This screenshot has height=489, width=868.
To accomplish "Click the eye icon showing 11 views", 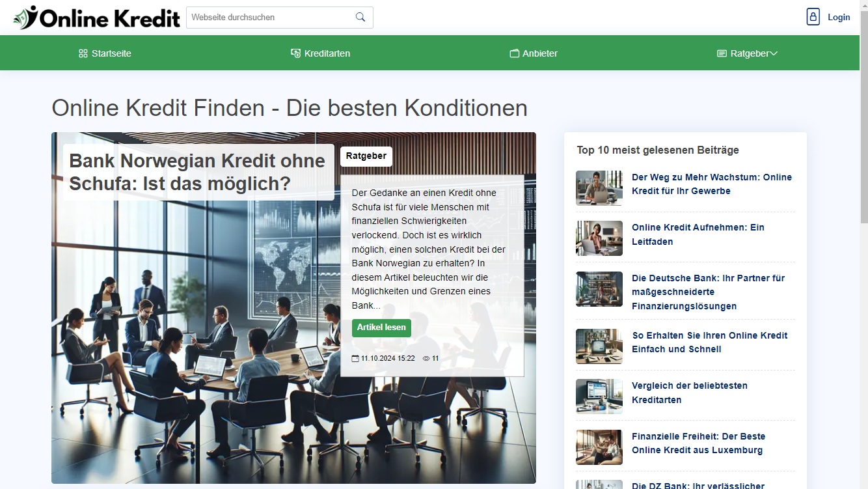I will click(426, 357).
